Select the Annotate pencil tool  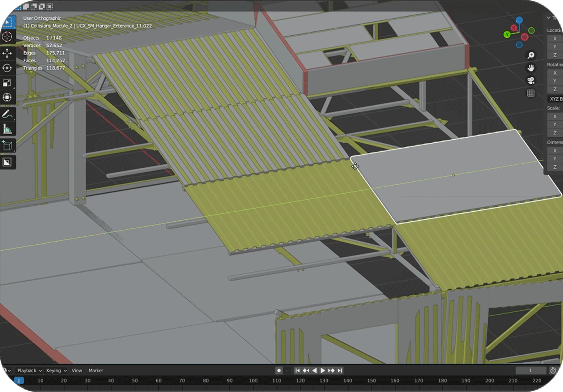click(7, 114)
